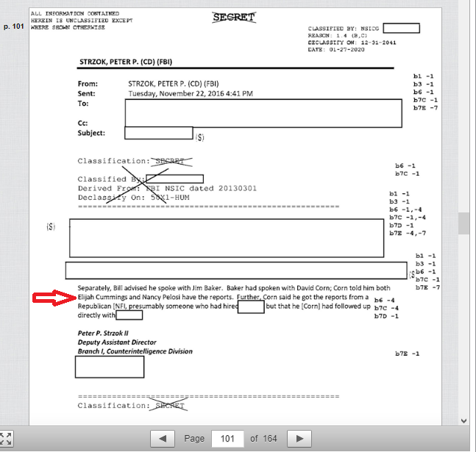The width and height of the screenshot is (476, 452).
Task: Click the crossed-out SECRET header stamp
Action: 234,18
